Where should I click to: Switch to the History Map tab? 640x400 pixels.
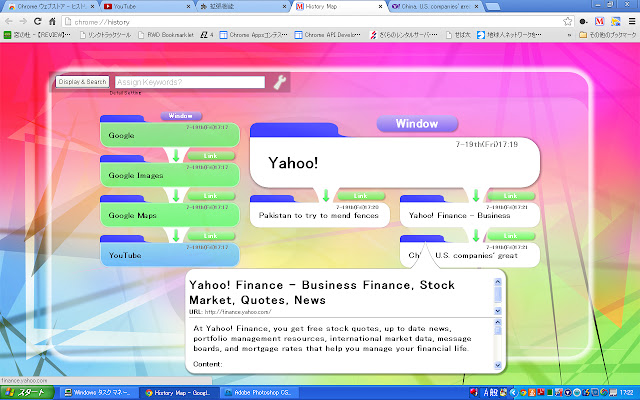[339, 7]
